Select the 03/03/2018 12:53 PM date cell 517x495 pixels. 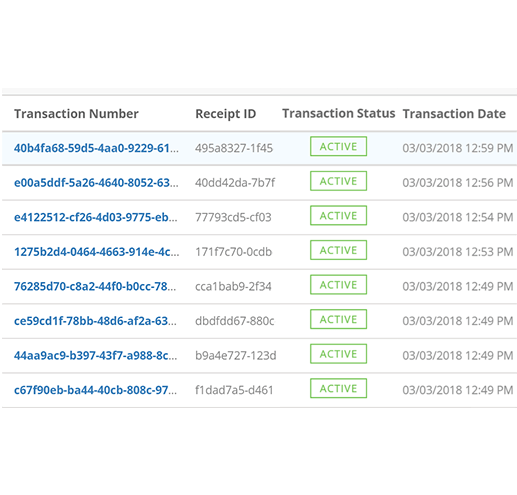coord(458,252)
